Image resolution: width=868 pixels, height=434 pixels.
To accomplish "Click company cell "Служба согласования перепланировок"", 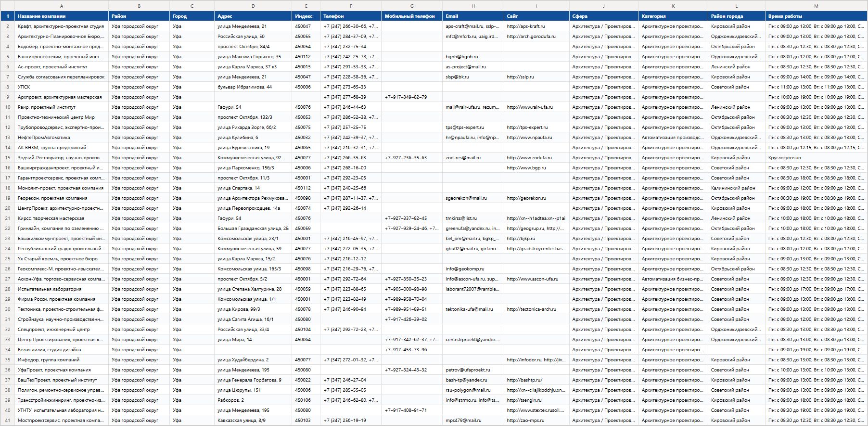I will click(x=62, y=77).
